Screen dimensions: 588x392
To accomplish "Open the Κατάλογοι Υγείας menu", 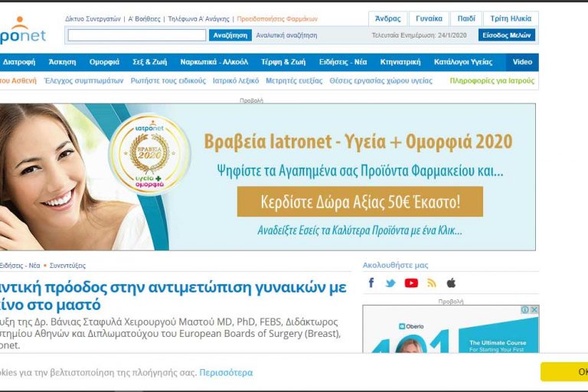I will pyautogui.click(x=463, y=62).
